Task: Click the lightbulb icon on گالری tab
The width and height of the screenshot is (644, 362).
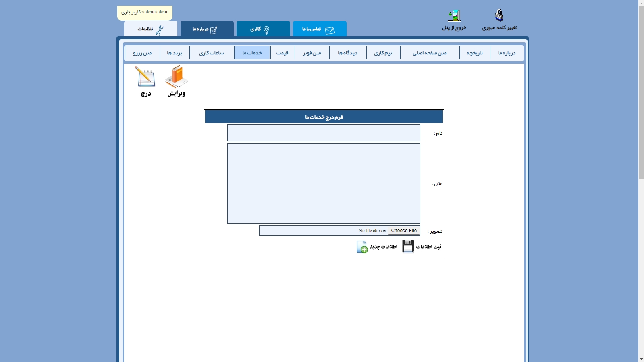Action: (266, 30)
